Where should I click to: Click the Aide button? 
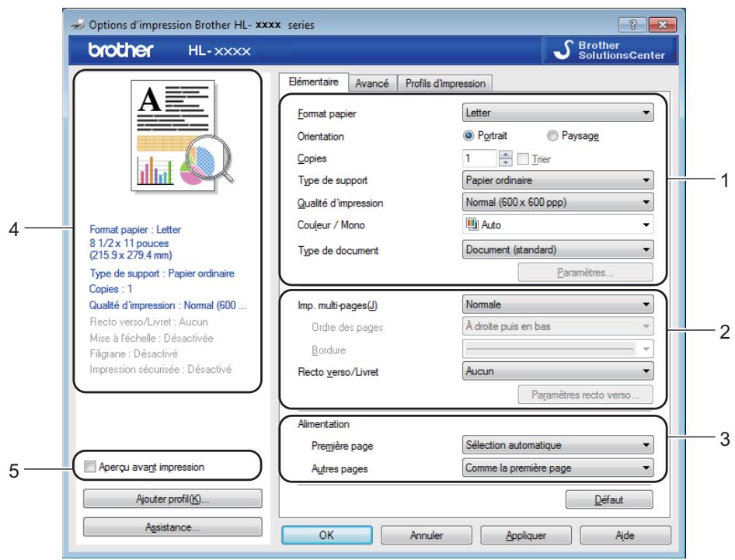(625, 535)
